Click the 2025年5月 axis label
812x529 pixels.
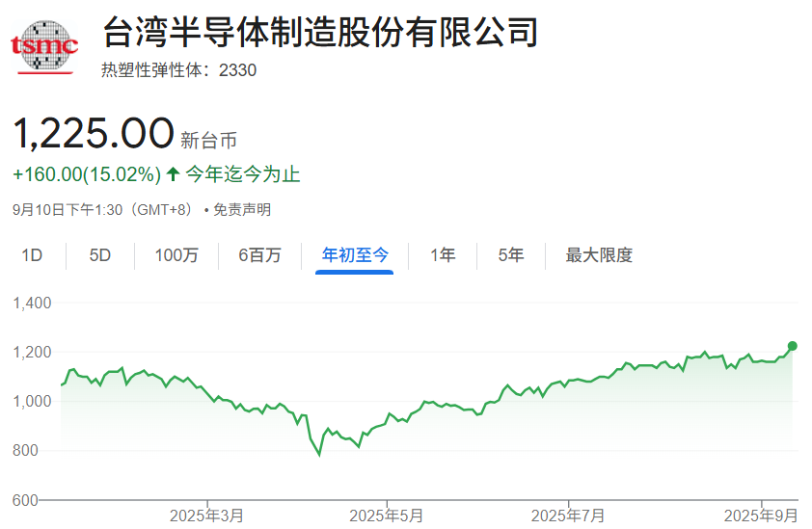387,516
